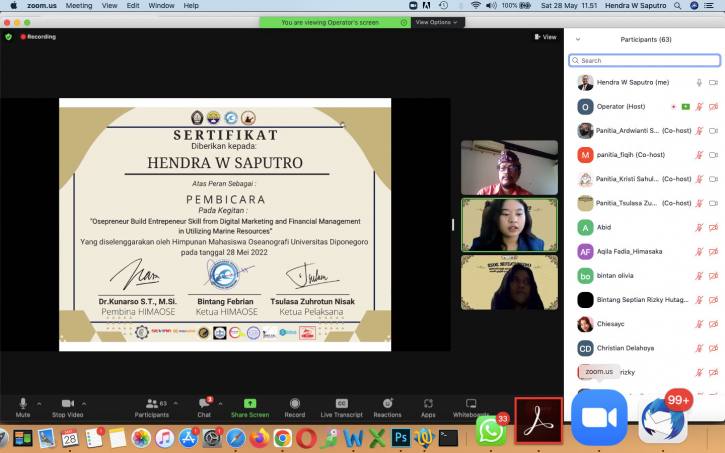Start recording with the Record icon
Screen dimensions: 725x453
pos(294,403)
